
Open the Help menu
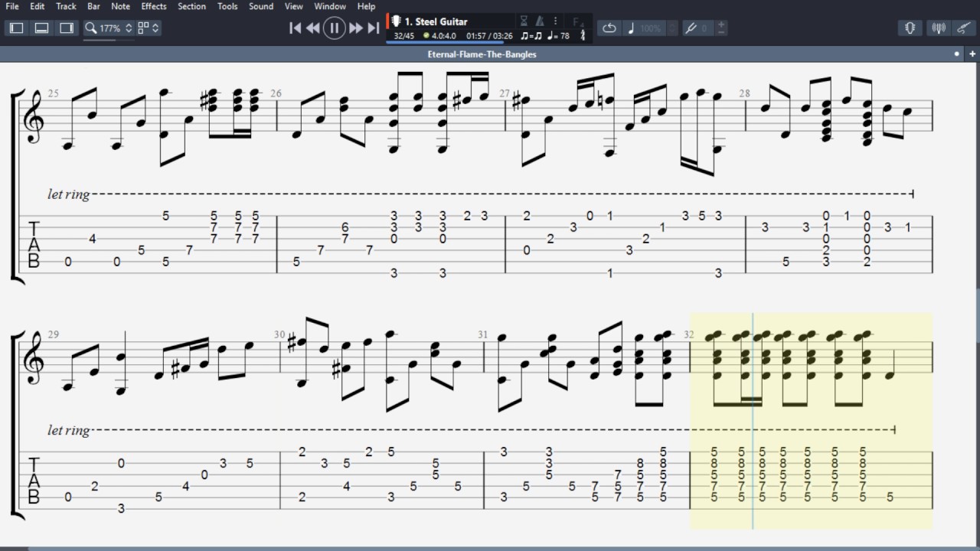pos(367,6)
